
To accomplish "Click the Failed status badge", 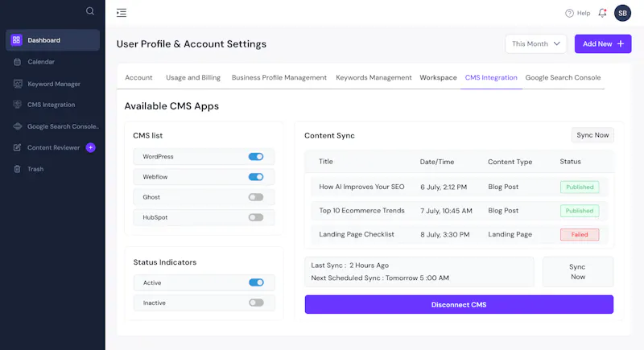I will tap(580, 235).
